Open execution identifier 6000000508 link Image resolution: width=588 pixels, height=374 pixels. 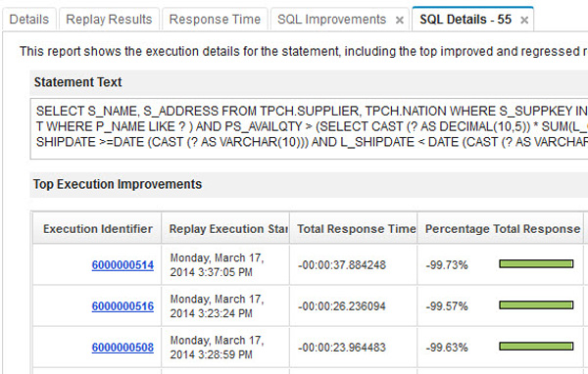pos(122,348)
